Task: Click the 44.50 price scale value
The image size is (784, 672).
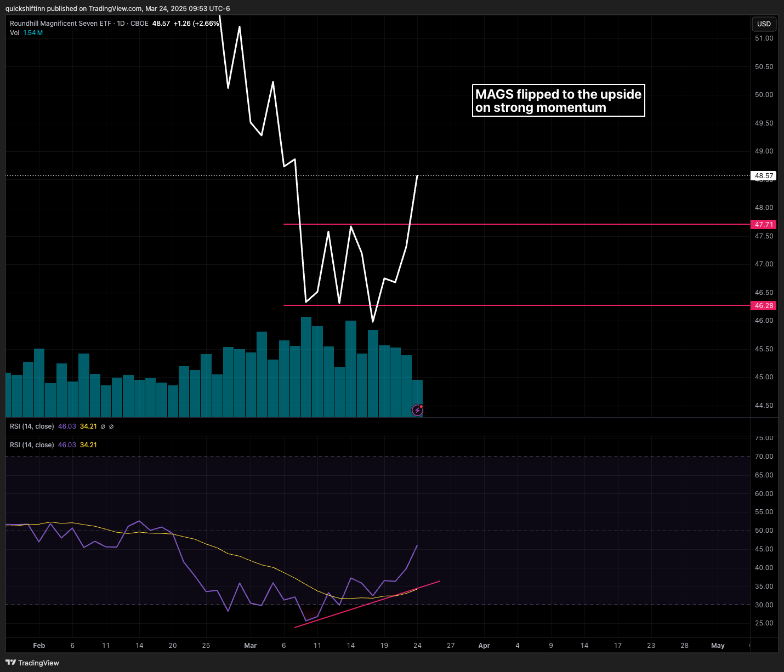Action: pyautogui.click(x=764, y=406)
